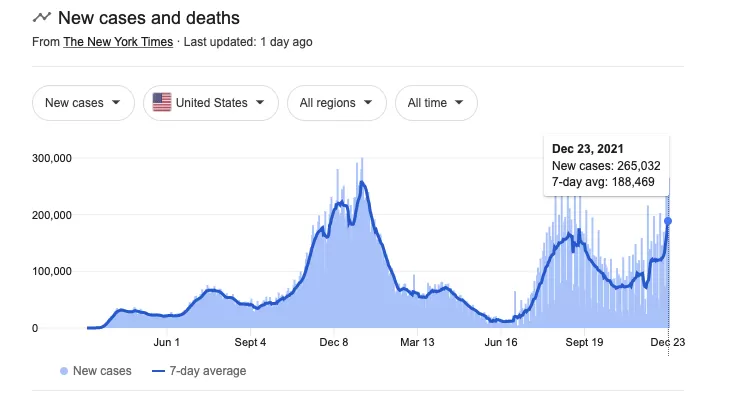
Task: Click the New cases legend dot
Action: pos(64,371)
